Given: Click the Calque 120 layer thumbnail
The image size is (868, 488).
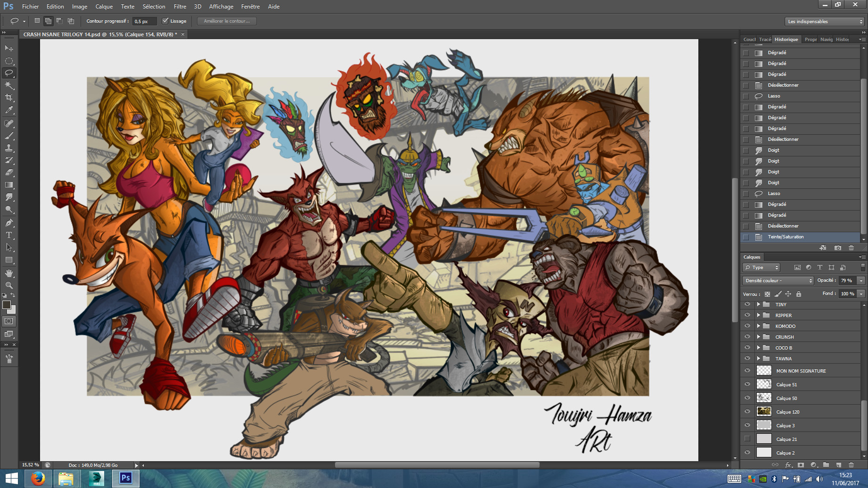Looking at the screenshot, I should 764,412.
